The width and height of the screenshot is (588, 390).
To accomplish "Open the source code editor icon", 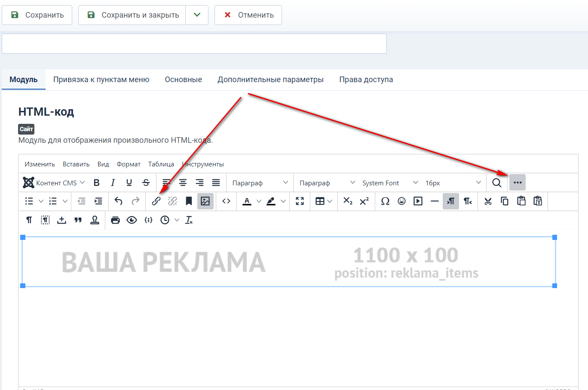I will point(226,201).
